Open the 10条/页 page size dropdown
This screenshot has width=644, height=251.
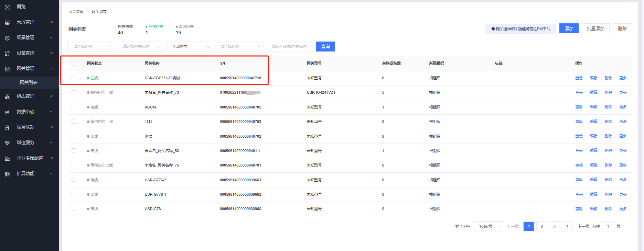(x=488, y=226)
